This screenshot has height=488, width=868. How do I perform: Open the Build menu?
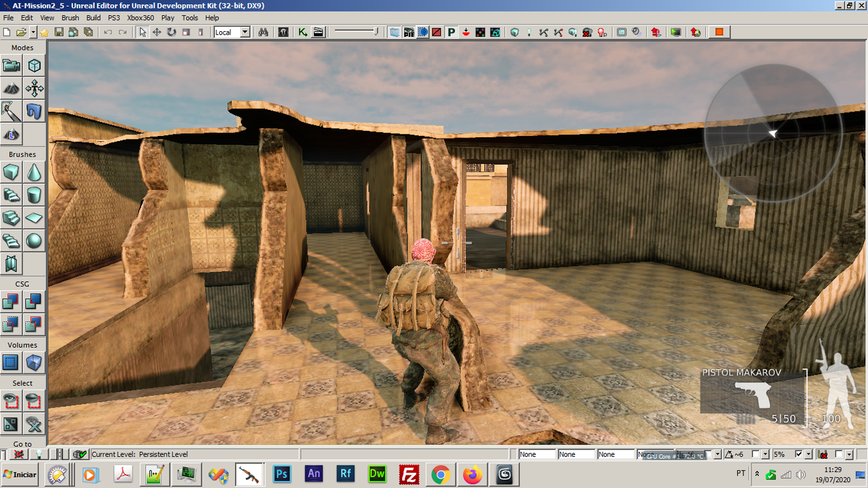pyautogui.click(x=93, y=17)
